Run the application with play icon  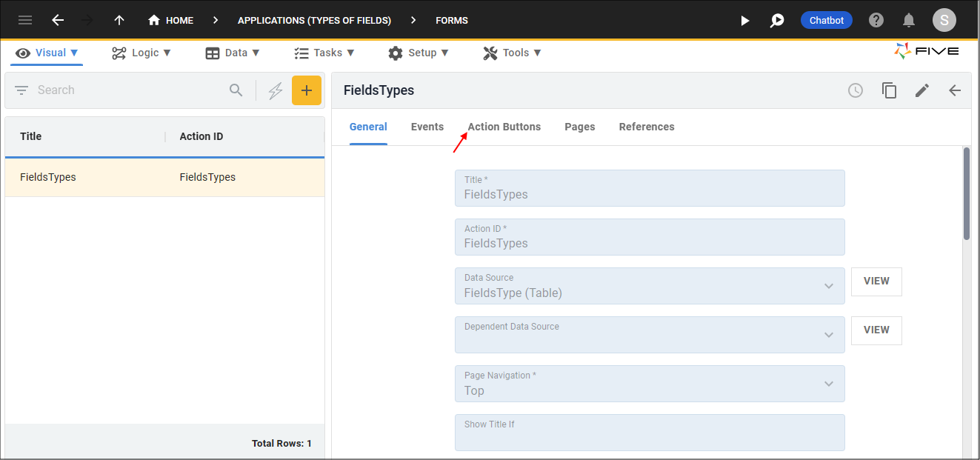tap(745, 20)
